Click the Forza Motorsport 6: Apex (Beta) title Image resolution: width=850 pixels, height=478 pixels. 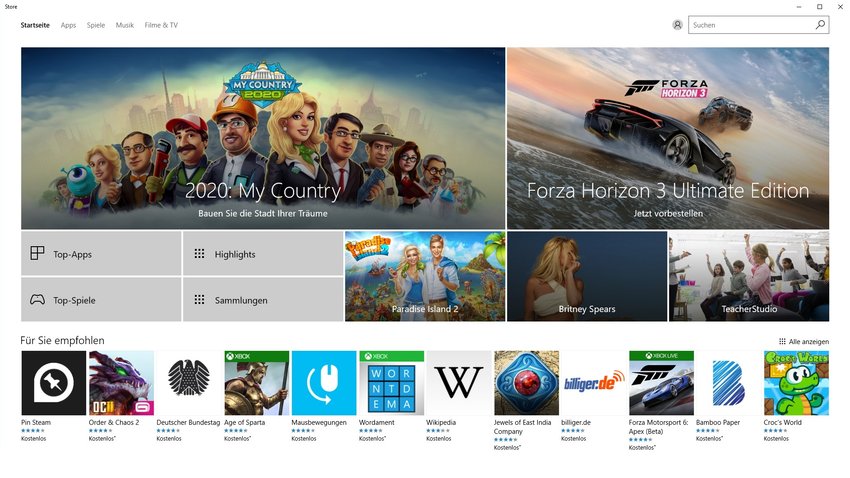[658, 427]
